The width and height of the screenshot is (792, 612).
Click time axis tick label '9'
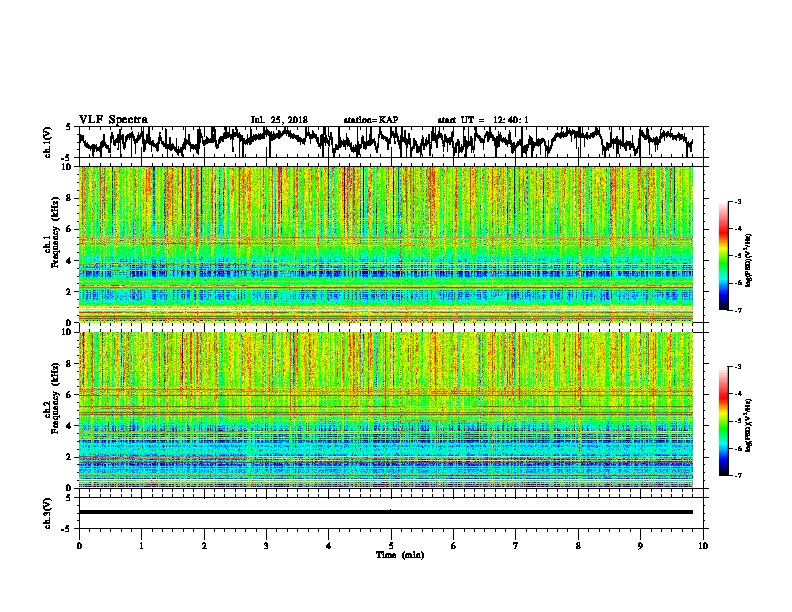click(x=640, y=546)
